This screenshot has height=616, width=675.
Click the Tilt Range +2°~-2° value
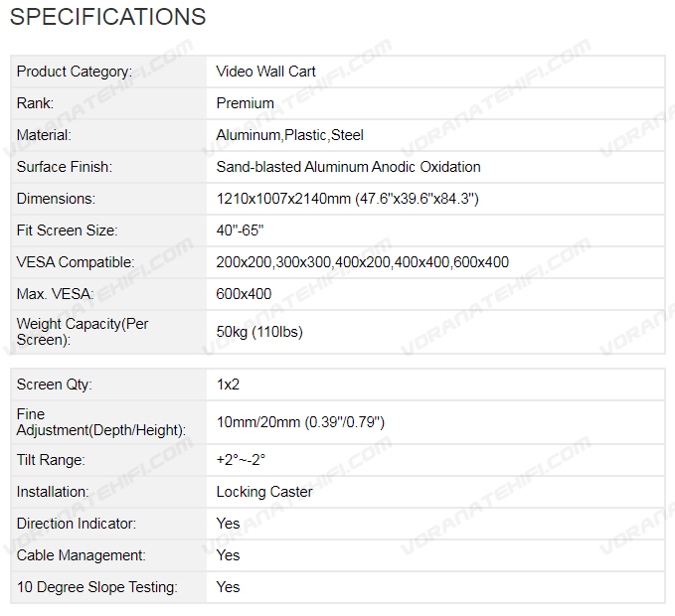coord(241,460)
